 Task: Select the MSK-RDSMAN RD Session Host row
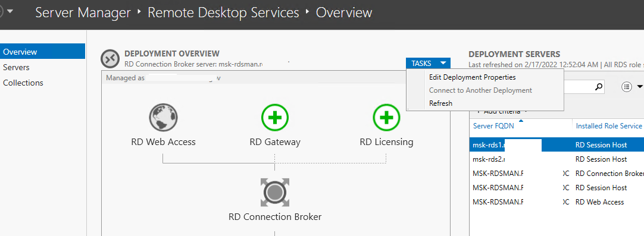[557, 188]
